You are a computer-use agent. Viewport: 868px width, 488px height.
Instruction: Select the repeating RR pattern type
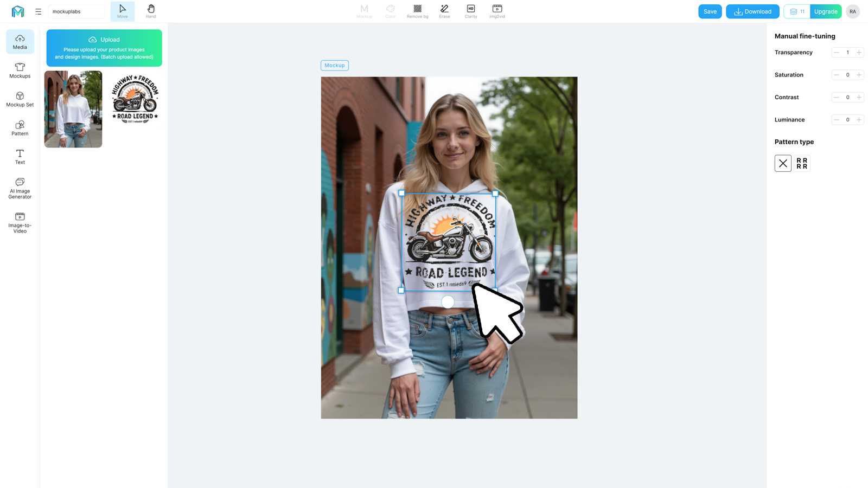pos(802,163)
